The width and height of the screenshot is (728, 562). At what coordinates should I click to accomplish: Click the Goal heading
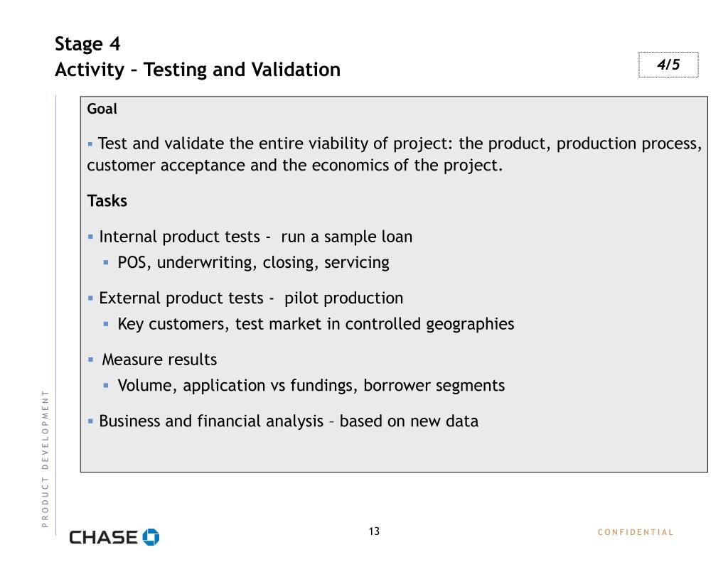click(102, 109)
